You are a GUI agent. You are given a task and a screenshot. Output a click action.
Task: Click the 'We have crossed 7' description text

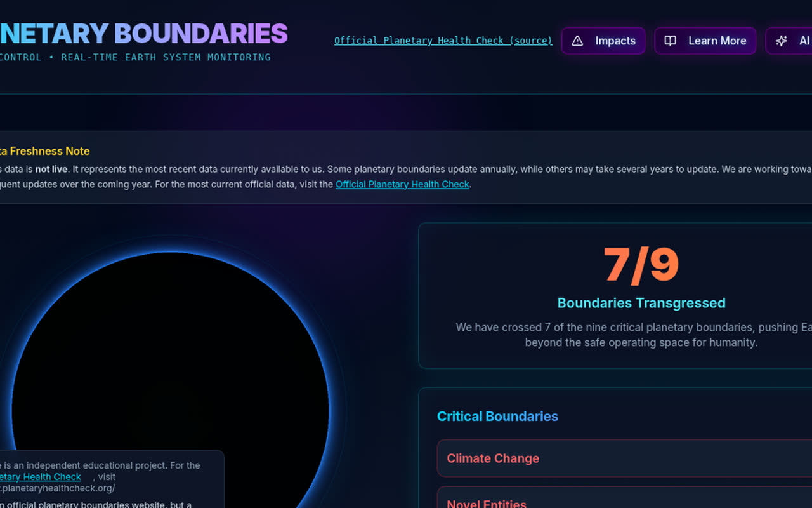634,335
